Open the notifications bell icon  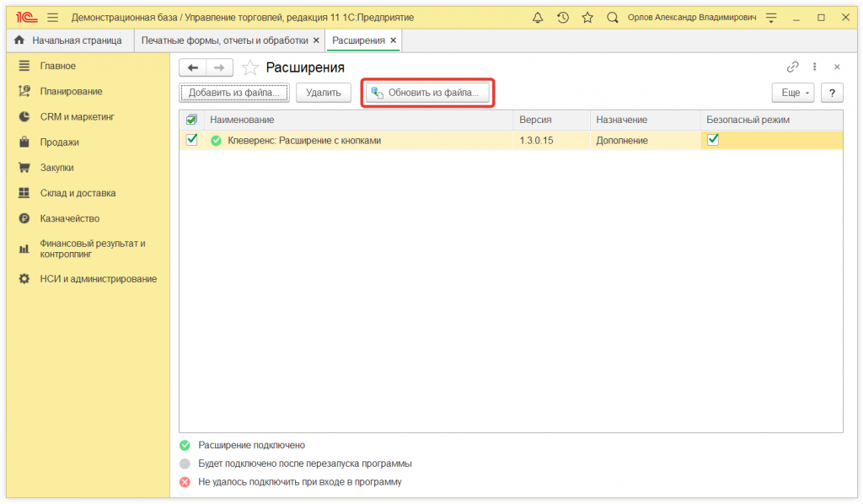(538, 18)
